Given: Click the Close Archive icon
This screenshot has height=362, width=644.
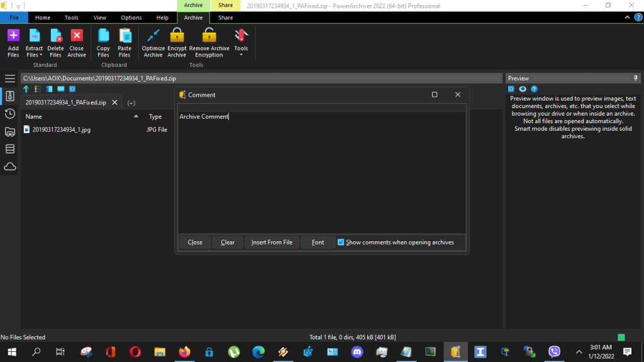Looking at the screenshot, I should pyautogui.click(x=77, y=36).
